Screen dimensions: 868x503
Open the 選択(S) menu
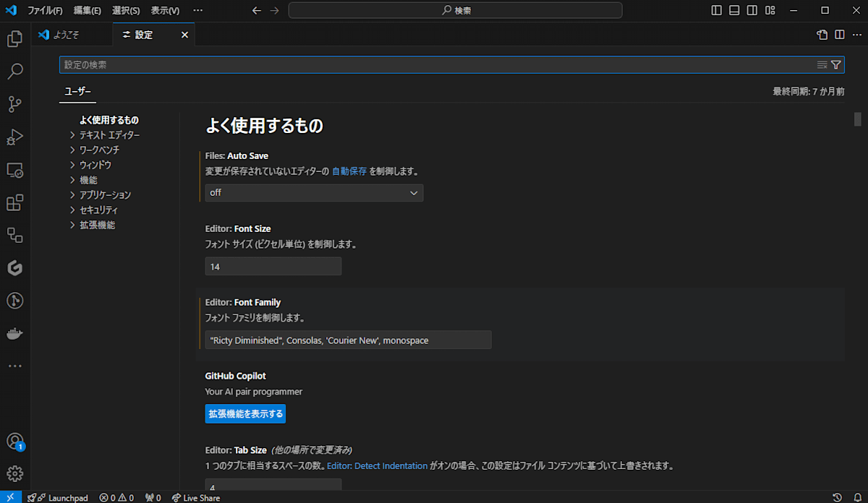(126, 11)
